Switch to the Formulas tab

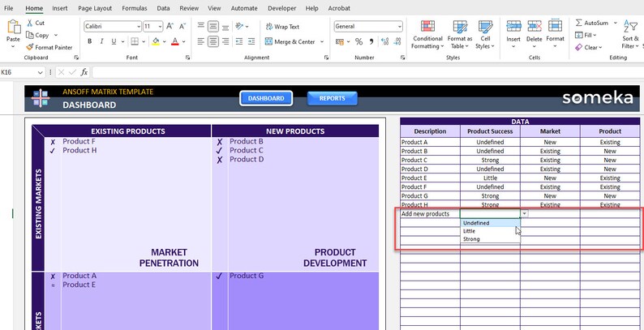135,8
